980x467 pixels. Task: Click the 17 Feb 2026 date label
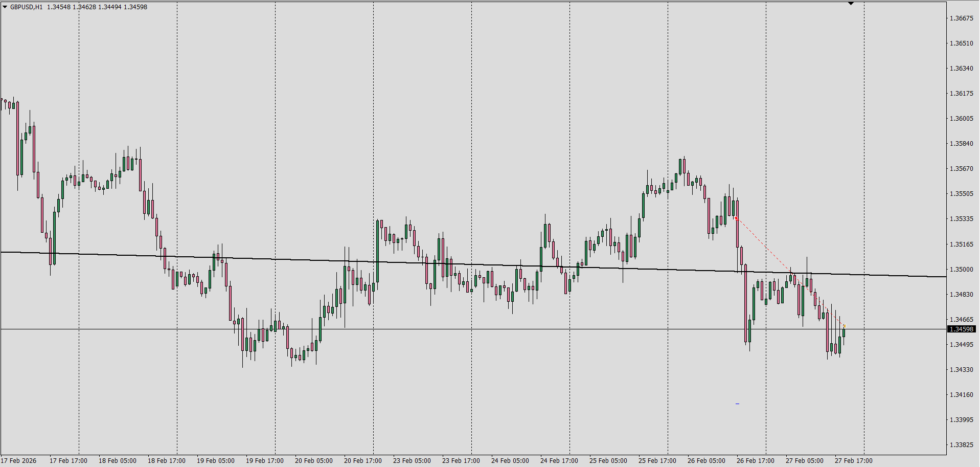(19, 461)
